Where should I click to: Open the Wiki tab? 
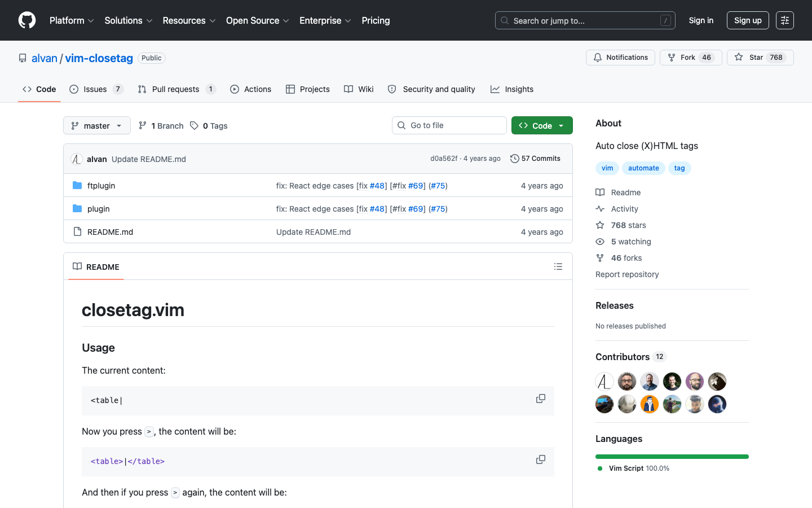[x=359, y=89]
